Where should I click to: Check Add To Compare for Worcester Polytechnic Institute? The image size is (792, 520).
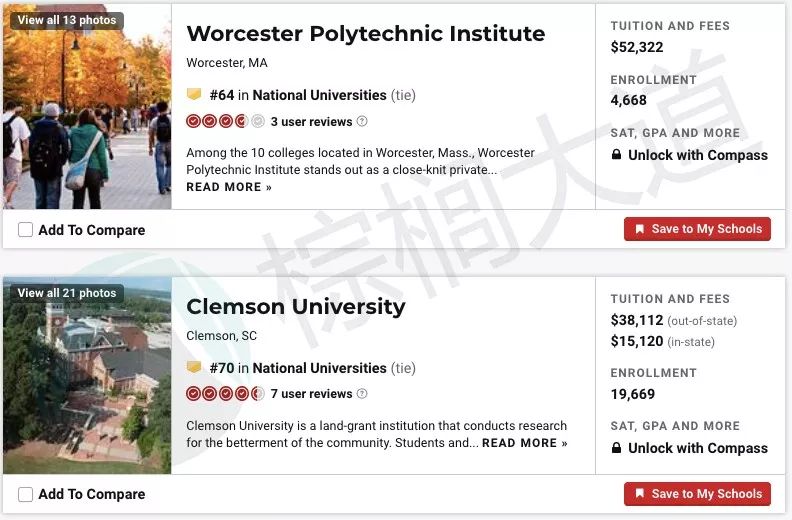pos(25,230)
